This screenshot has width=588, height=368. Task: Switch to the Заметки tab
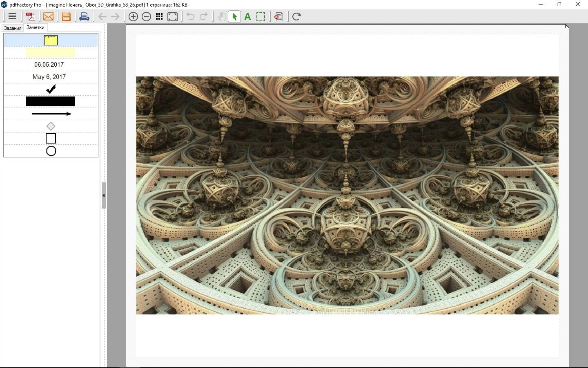(x=36, y=27)
